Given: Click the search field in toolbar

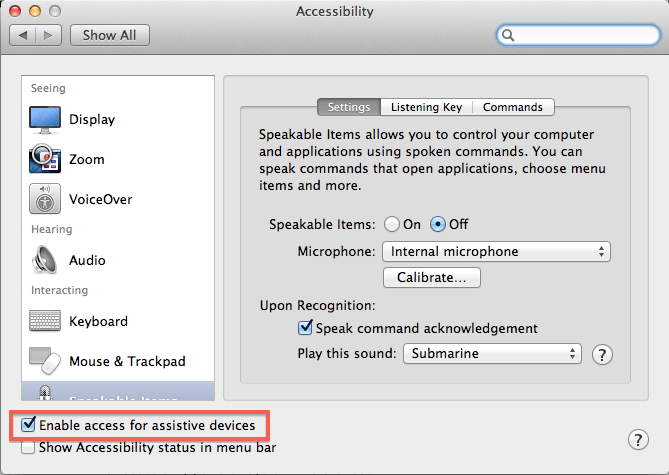Looking at the screenshot, I should click(577, 35).
